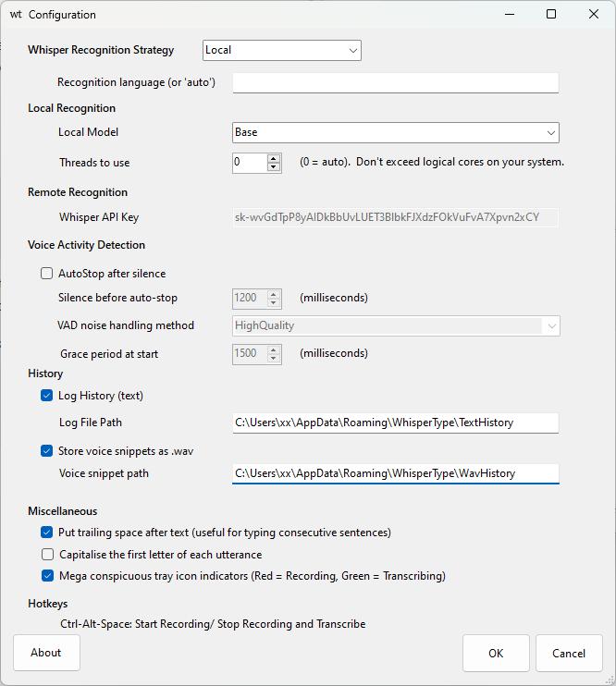Close the Configuration window
Viewport: 616px width, 686px height.
click(594, 15)
